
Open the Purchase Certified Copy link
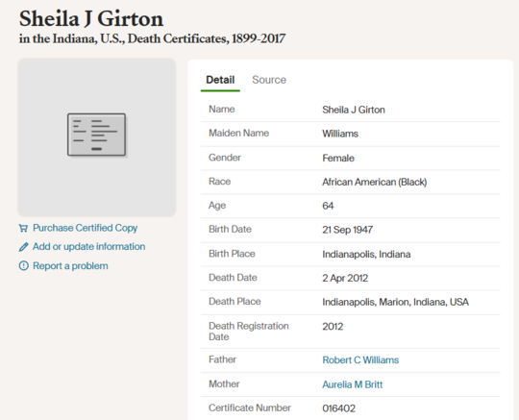(x=86, y=228)
